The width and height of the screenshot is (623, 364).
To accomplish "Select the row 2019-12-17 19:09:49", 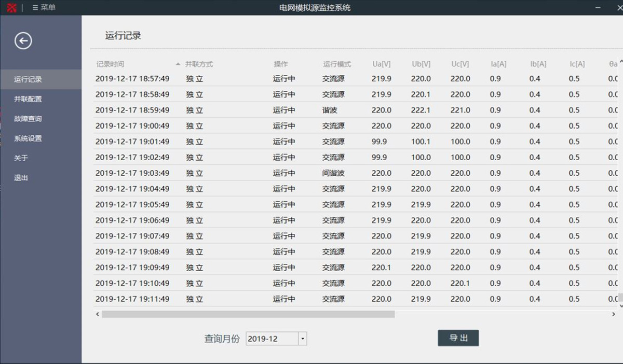I will pos(356,268).
